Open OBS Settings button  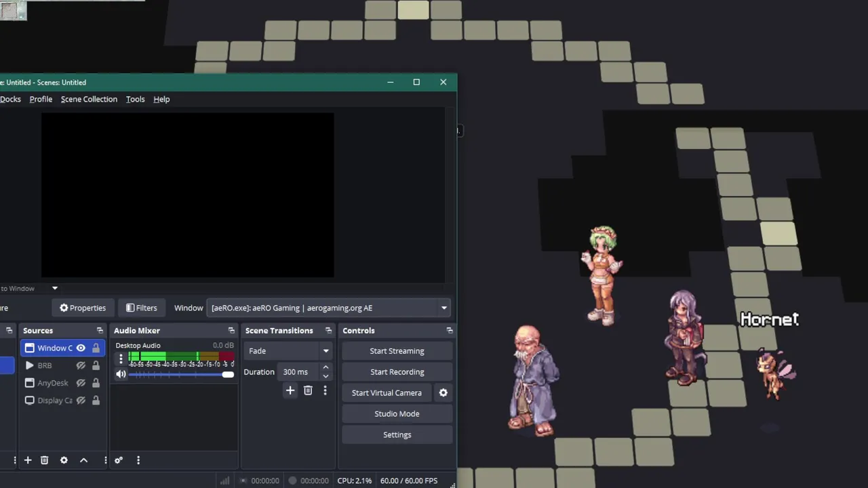tap(397, 435)
